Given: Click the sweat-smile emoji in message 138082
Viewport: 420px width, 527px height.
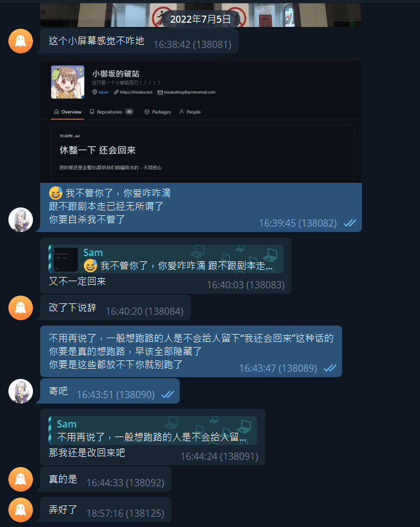Looking at the screenshot, I should [56, 193].
